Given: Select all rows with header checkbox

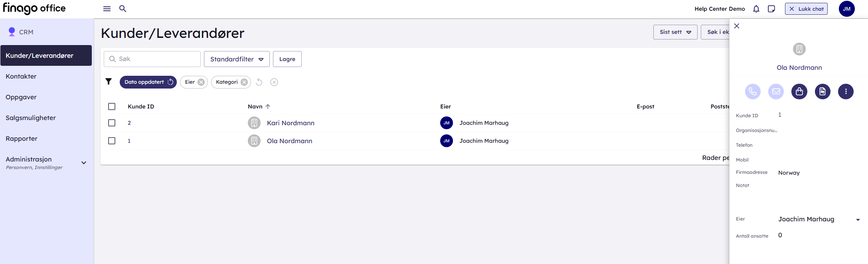Looking at the screenshot, I should click(x=112, y=106).
